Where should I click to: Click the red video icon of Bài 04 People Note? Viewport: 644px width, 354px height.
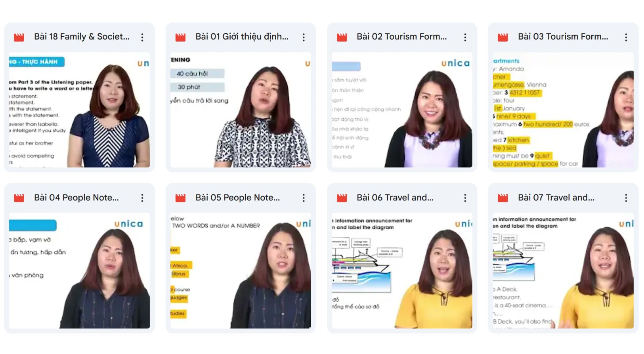click(19, 198)
